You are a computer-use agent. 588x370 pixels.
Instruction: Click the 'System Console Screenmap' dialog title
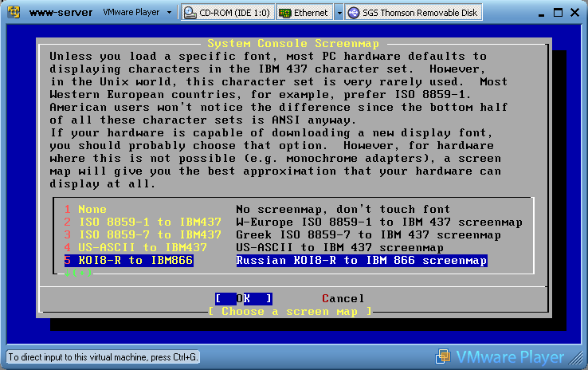(293, 44)
